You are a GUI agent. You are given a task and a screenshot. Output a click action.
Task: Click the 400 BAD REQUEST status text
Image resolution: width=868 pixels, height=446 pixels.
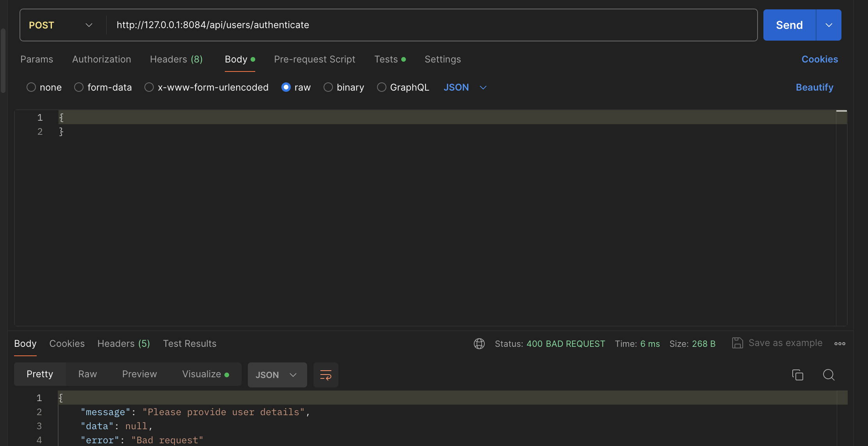[566, 344]
